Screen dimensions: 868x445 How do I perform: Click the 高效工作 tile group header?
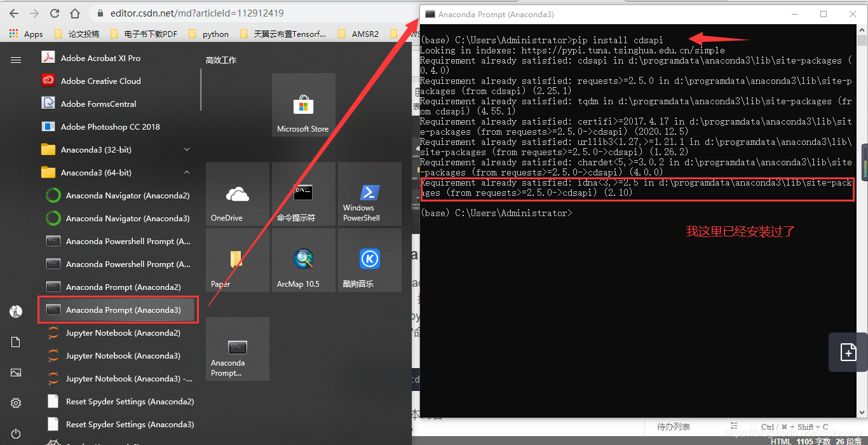(221, 60)
